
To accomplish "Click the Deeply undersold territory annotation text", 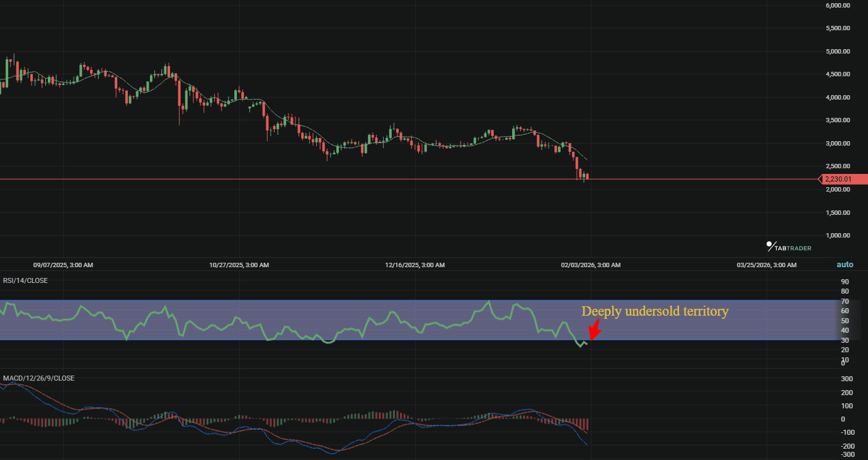I will 655,311.
